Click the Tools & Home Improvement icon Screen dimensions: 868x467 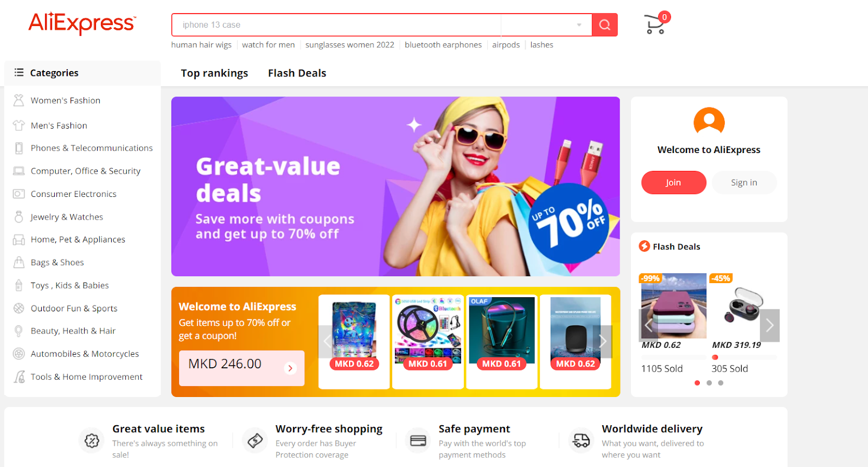(x=19, y=376)
